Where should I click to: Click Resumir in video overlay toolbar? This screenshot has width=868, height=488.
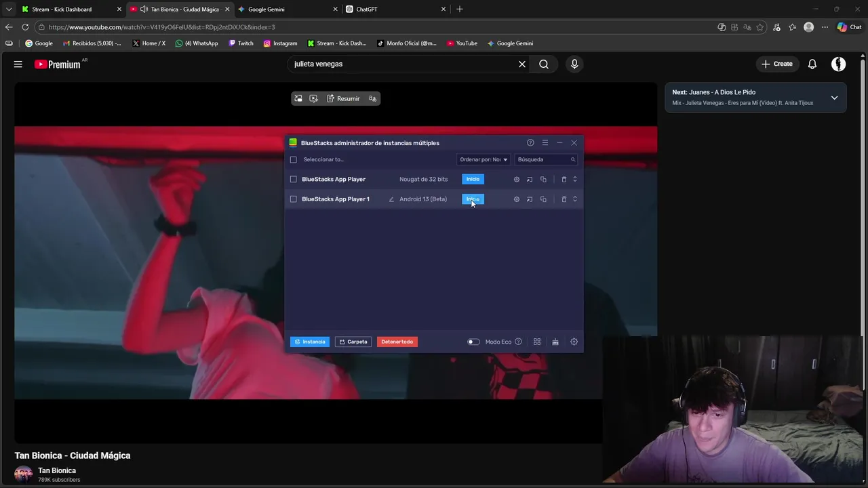343,99
